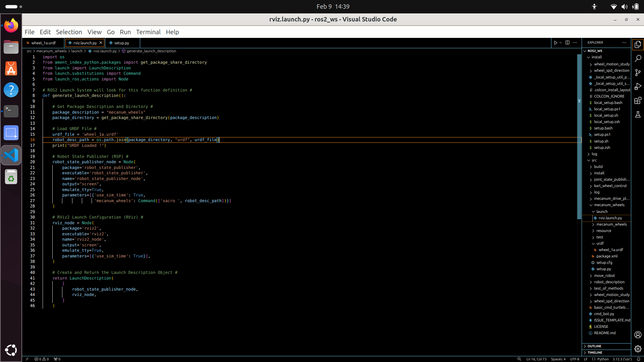
Task: Open the Explorer view in activity bar
Action: (638, 45)
